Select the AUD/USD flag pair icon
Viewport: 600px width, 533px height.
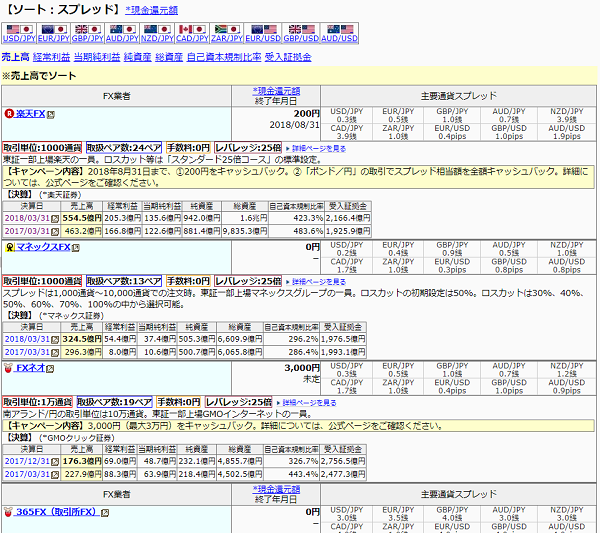tap(340, 29)
